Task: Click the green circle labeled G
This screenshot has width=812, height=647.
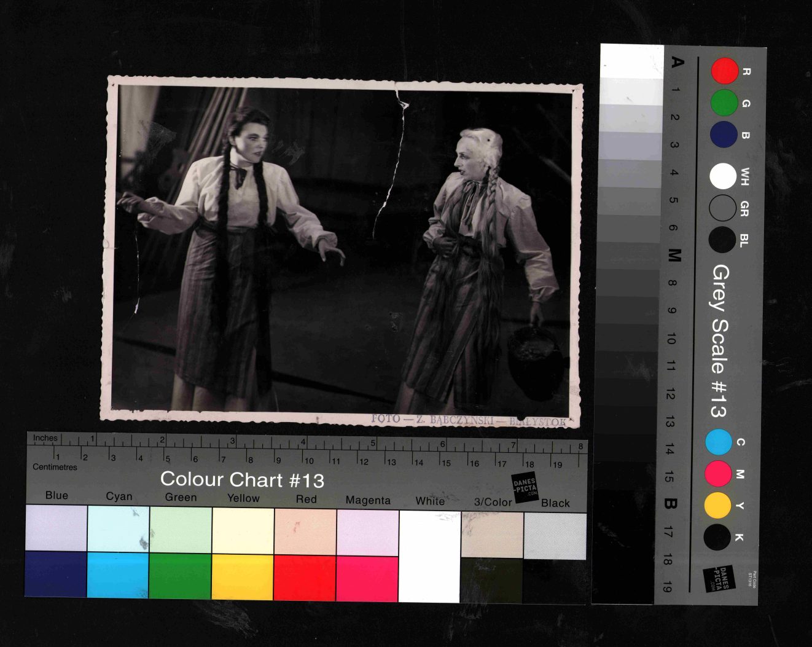Action: [724, 103]
